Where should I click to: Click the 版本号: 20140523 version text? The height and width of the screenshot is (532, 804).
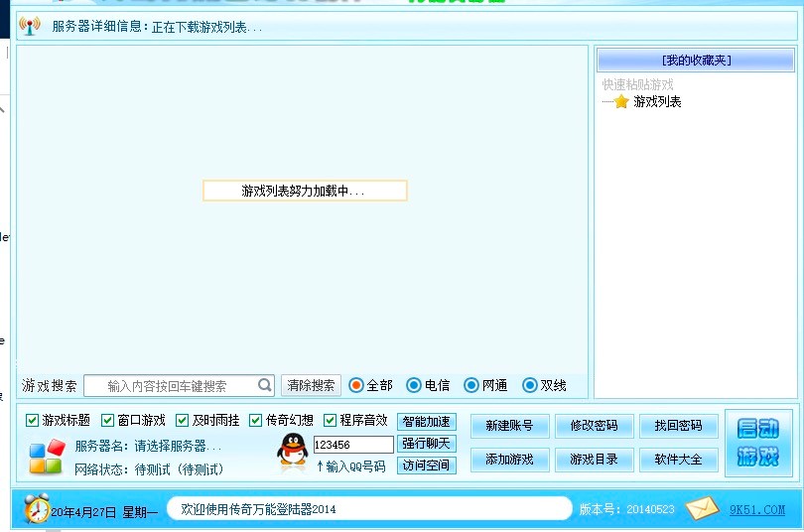pyautogui.click(x=627, y=509)
